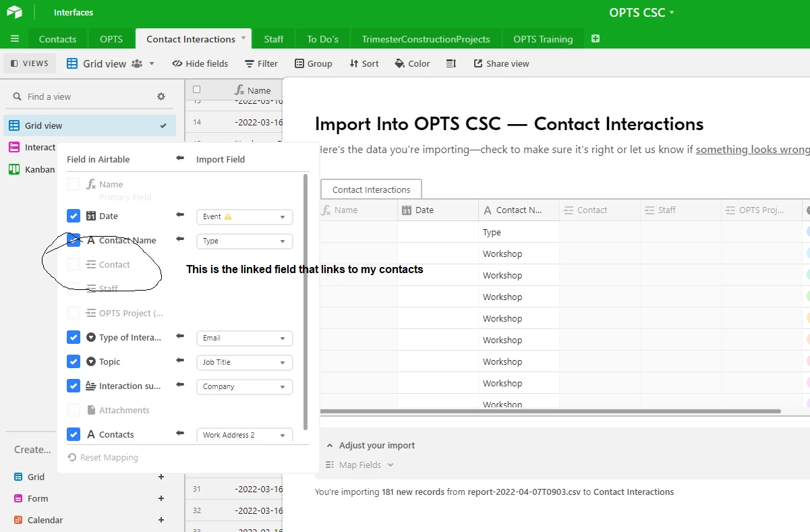Click the Kanban view icon in sidebar
The height and width of the screenshot is (532, 810).
coord(14,169)
